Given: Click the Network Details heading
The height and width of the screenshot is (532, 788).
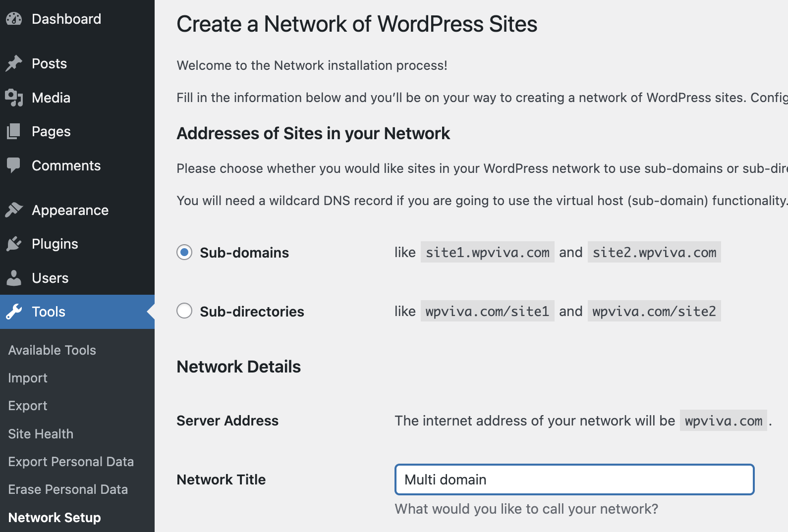Looking at the screenshot, I should pyautogui.click(x=239, y=367).
